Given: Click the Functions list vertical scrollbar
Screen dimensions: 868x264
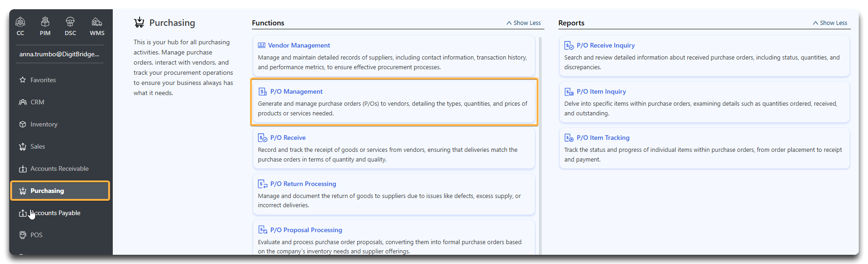Looking at the screenshot, I should (x=540, y=145).
